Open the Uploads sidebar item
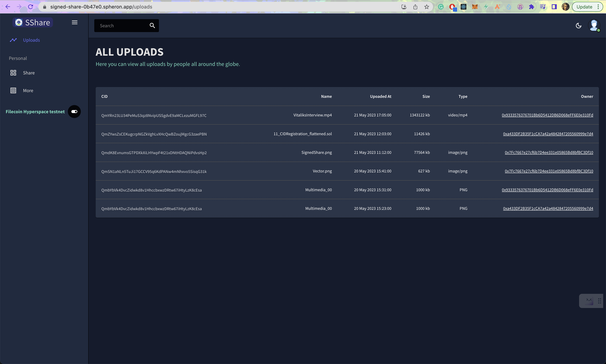 31,40
